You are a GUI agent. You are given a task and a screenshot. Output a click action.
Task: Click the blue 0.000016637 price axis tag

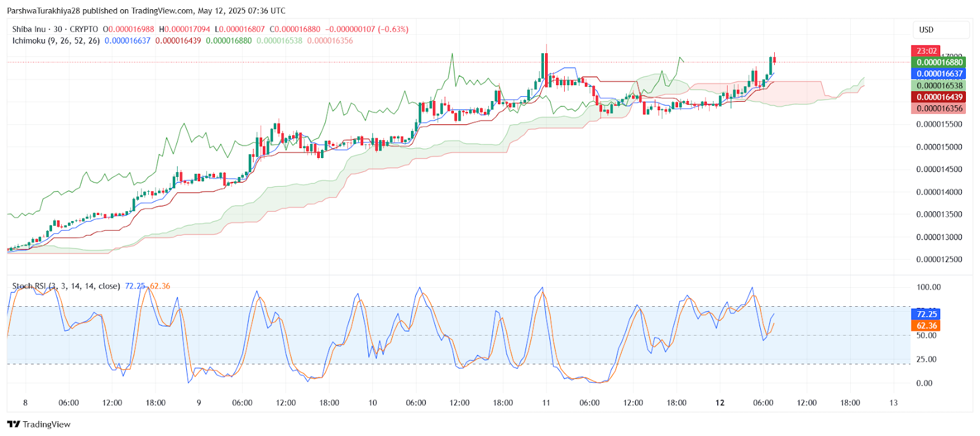tap(939, 73)
